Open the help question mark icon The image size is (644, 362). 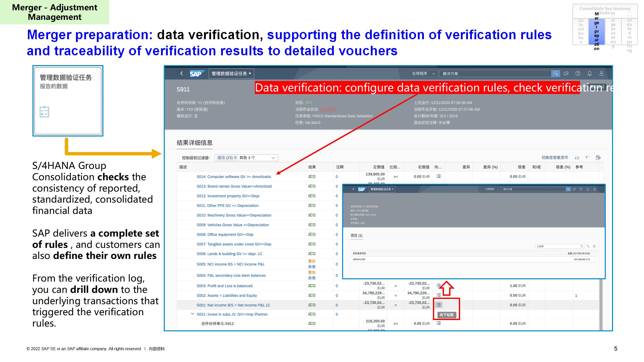tap(578, 73)
